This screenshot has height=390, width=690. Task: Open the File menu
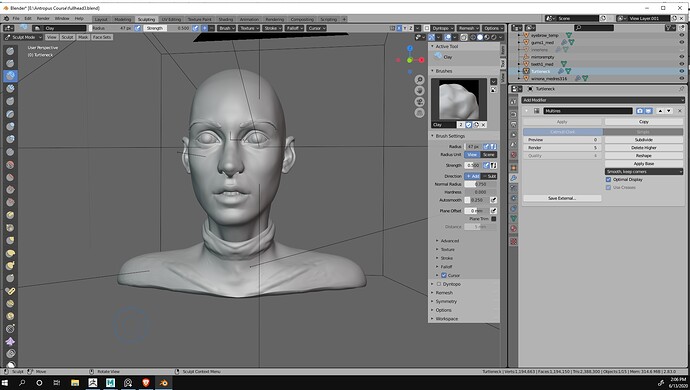tap(16, 18)
